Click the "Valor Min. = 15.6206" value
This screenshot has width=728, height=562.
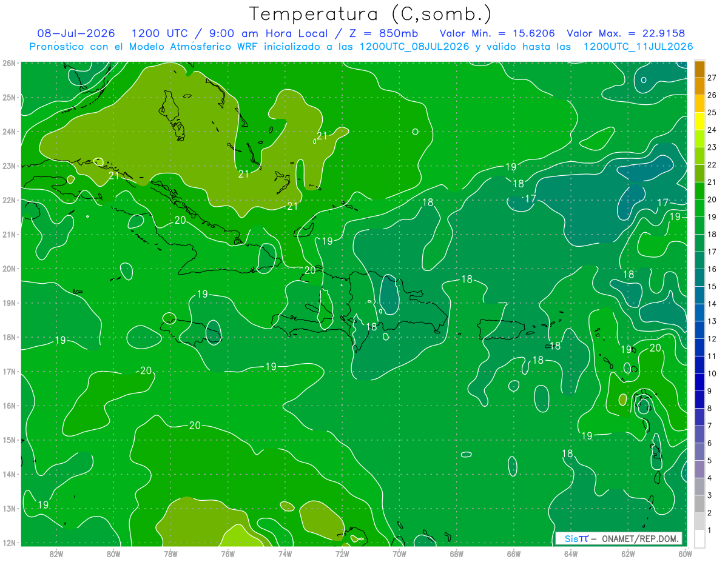click(497, 33)
